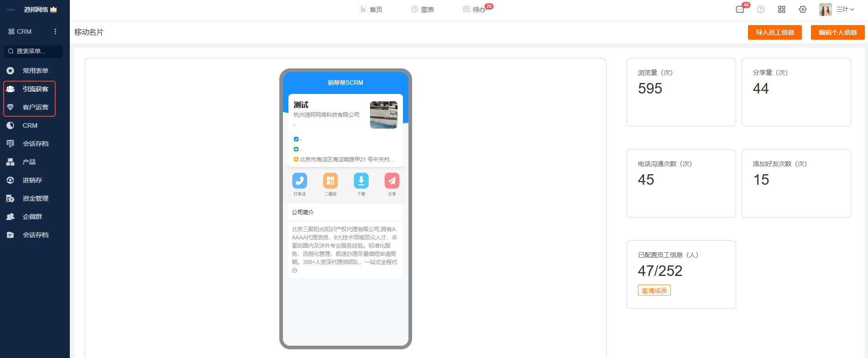Open the CRM module three-dot menu

[55, 31]
